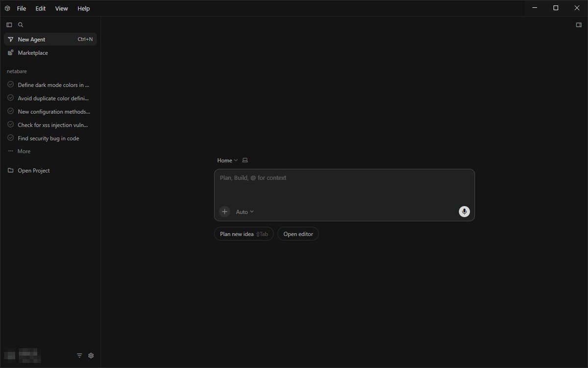
Task: Open 'Find security bug in code' agent
Action: coord(50,138)
